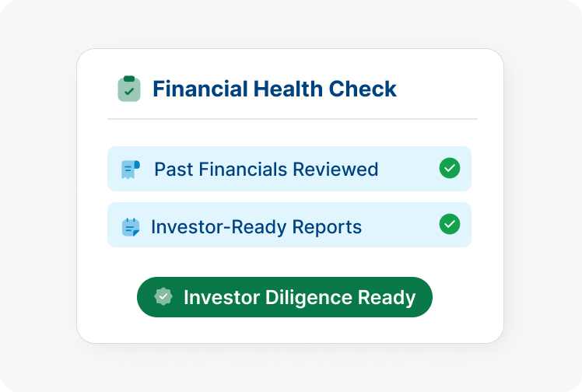
Task: Click the gray background outside the card
Action: pyautogui.click(x=39, y=194)
